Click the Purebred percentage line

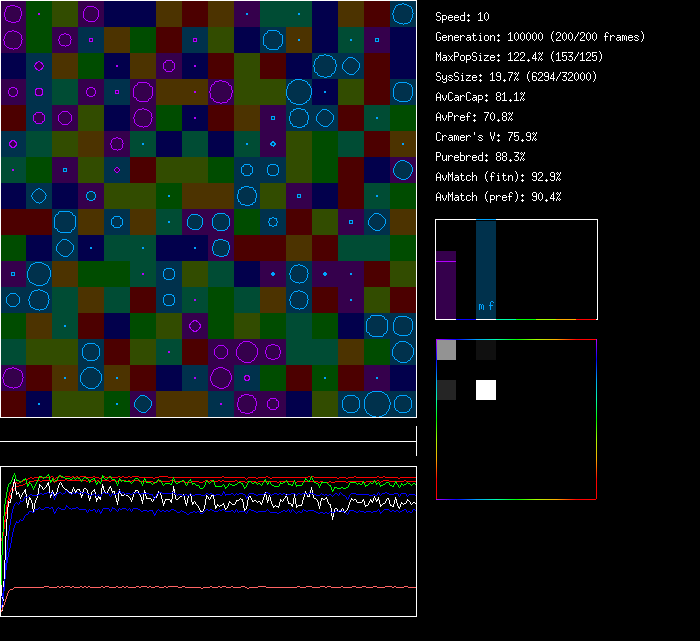pyautogui.click(x=480, y=157)
